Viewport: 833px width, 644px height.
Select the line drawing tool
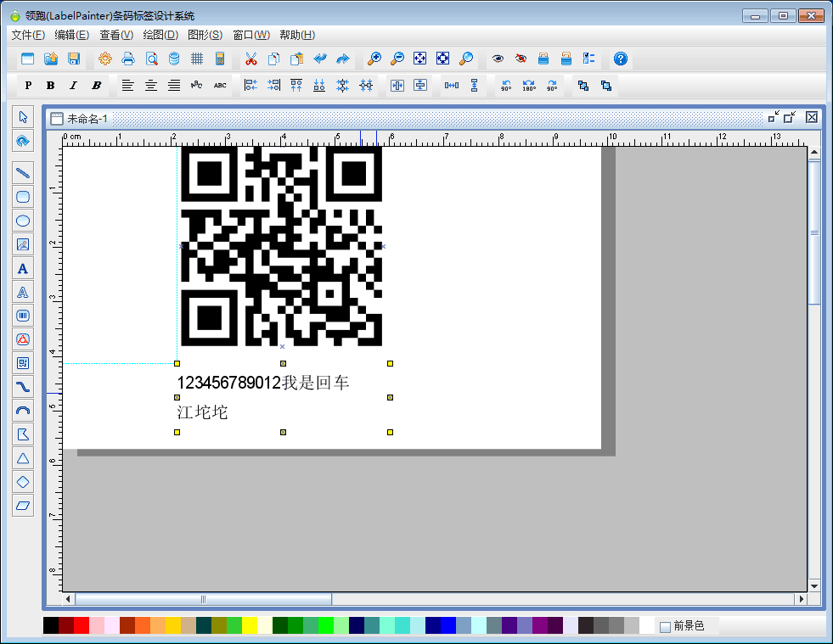click(23, 173)
